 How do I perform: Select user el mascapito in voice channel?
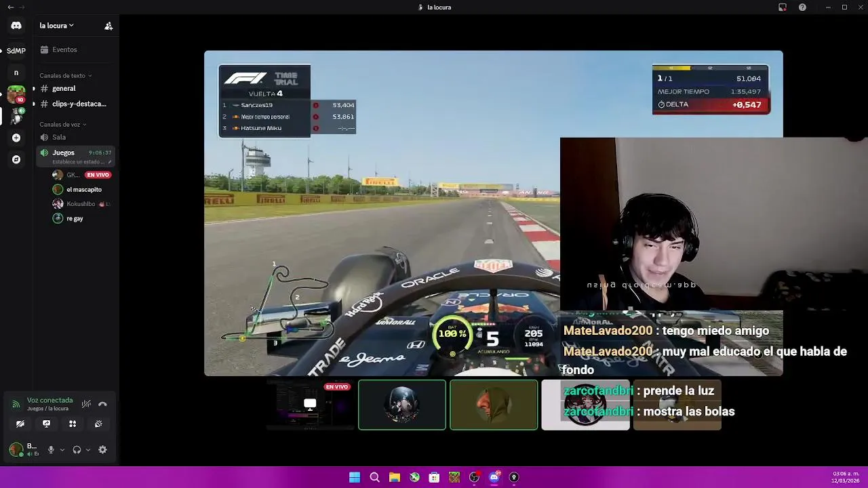click(81, 190)
